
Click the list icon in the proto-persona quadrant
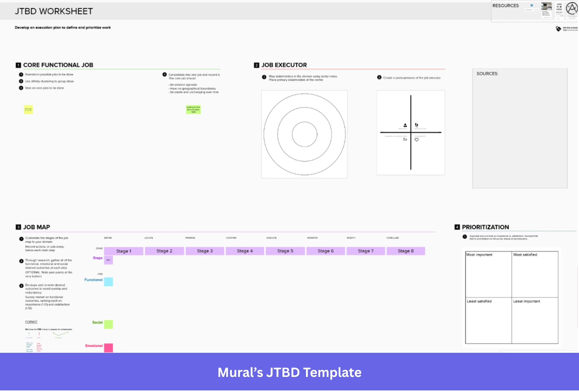tap(405, 139)
